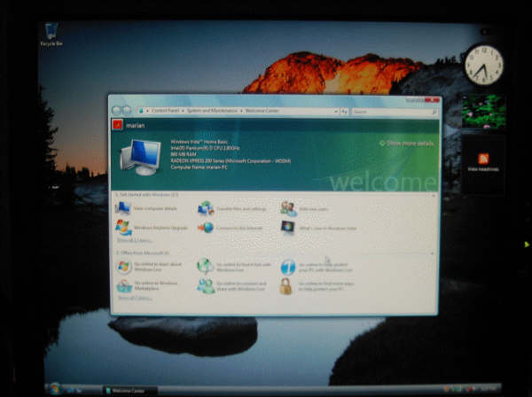Open Transfer files and settings item

[232, 208]
